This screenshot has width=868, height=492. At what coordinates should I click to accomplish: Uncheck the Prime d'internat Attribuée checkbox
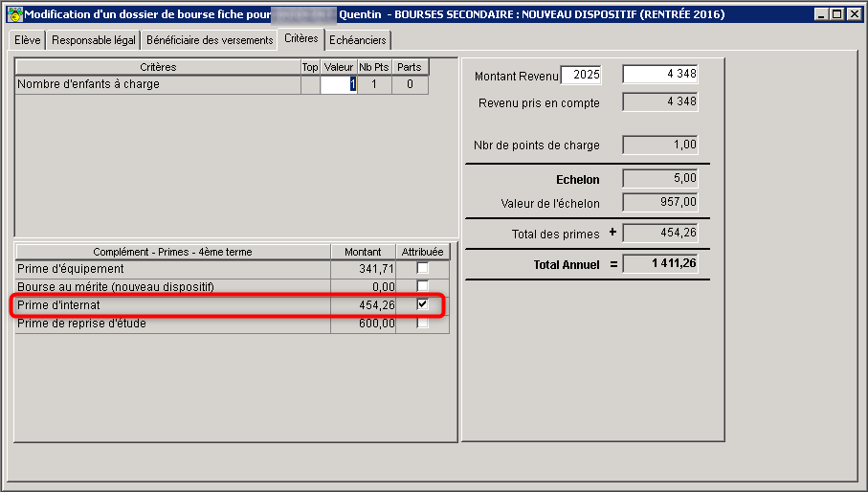pos(422,304)
